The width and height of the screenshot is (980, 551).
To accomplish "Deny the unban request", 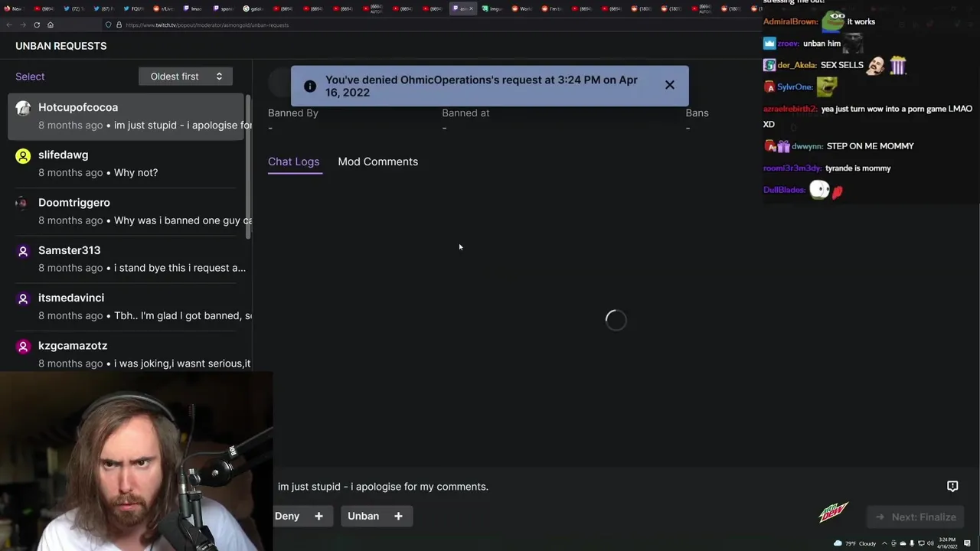I will click(287, 516).
